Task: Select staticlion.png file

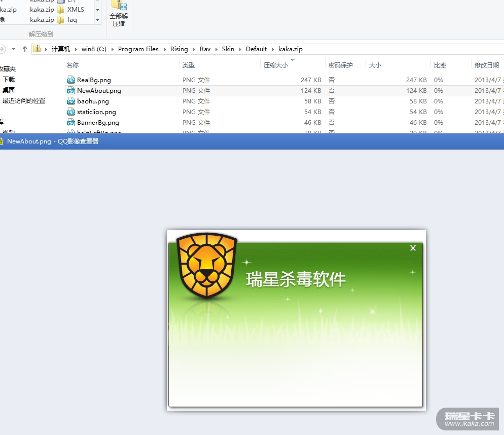Action: click(96, 112)
